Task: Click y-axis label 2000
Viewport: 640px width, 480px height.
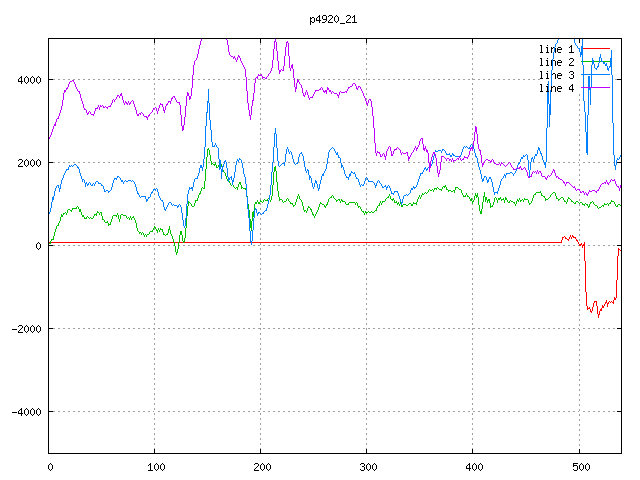Action: tap(29, 163)
